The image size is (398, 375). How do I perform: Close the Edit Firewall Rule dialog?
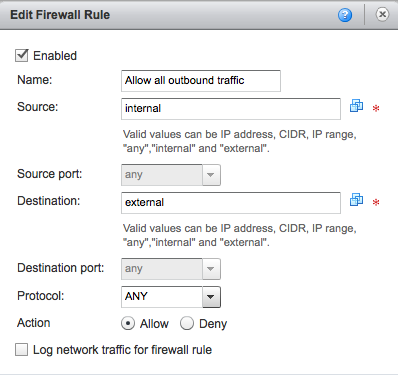click(x=382, y=14)
